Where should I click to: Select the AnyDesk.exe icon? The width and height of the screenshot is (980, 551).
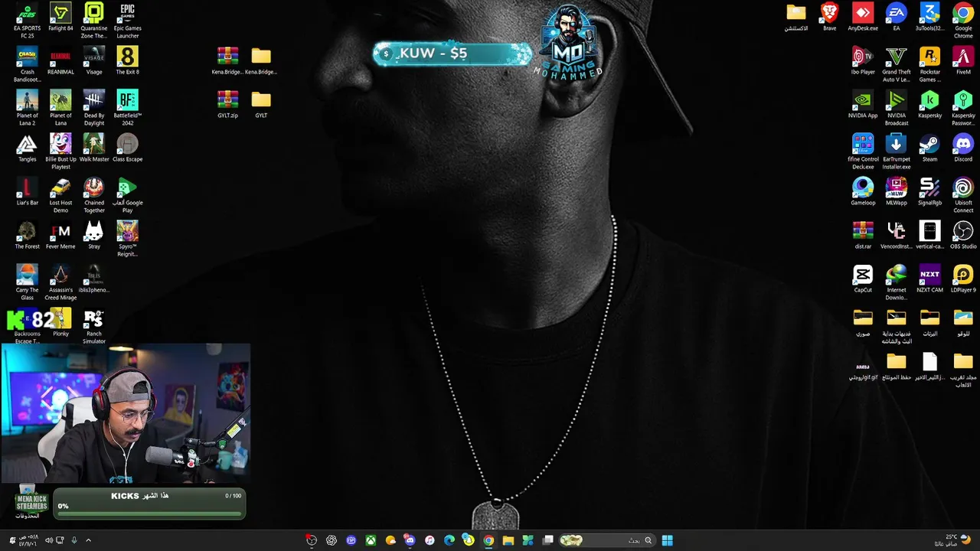point(863,17)
